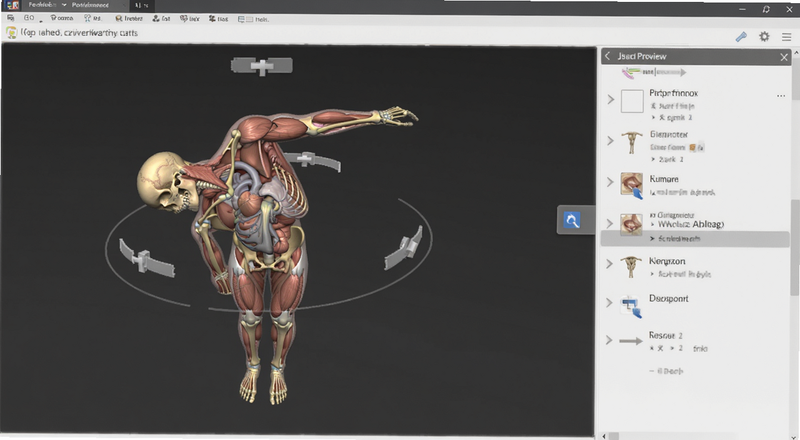Click the blue search button beside viewport
This screenshot has width=800, height=440.
[x=571, y=221]
